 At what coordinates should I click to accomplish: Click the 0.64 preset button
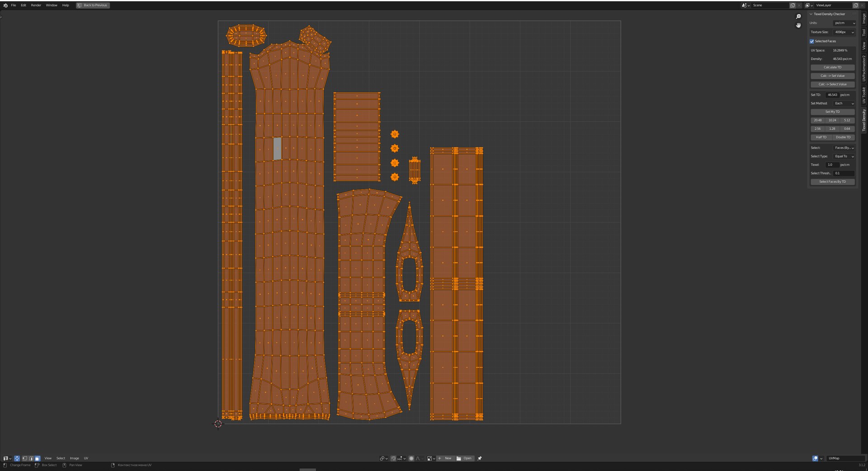click(x=847, y=129)
